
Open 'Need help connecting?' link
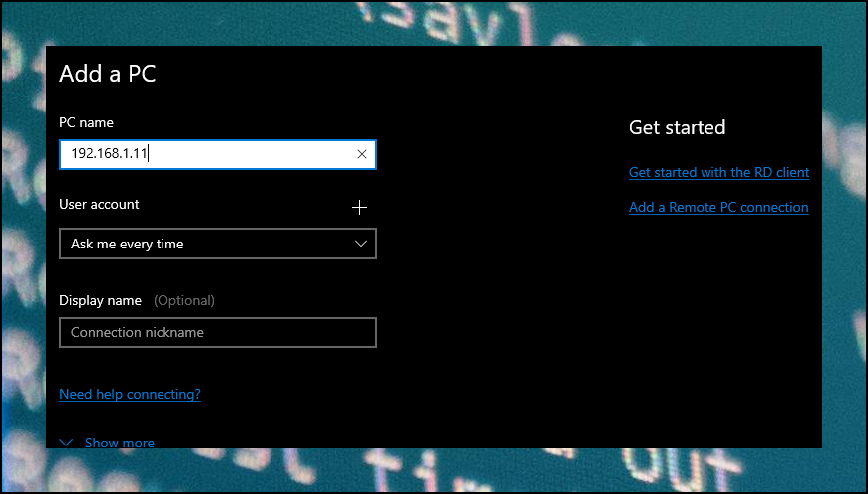point(130,394)
